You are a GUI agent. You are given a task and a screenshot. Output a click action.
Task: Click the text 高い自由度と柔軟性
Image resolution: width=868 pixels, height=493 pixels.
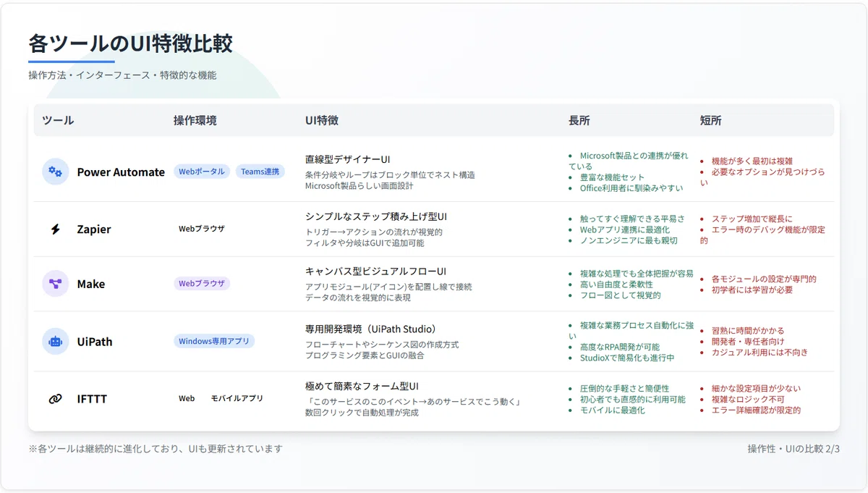tap(616, 285)
